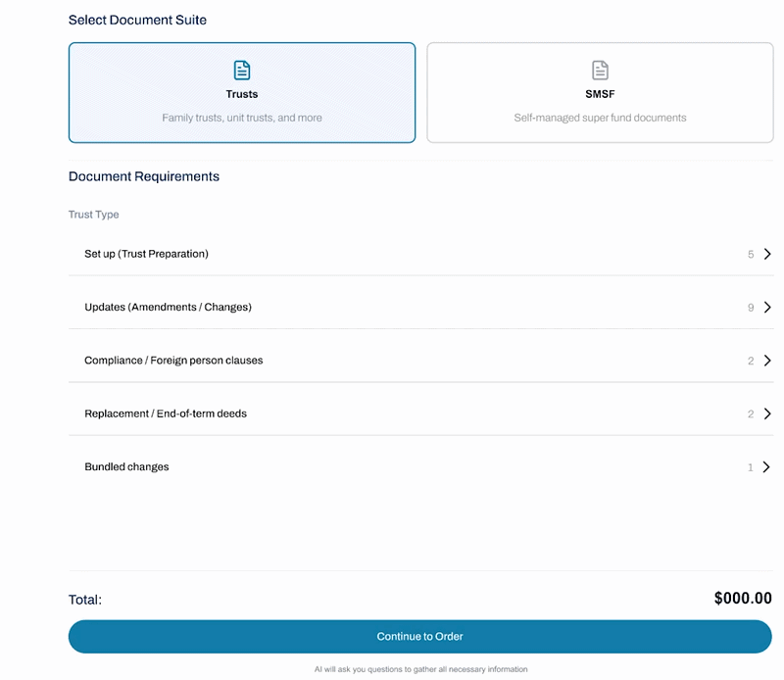Image resolution: width=784 pixels, height=680 pixels.
Task: Open the Replacement / End-of-term deeds category
Action: [x=421, y=413]
